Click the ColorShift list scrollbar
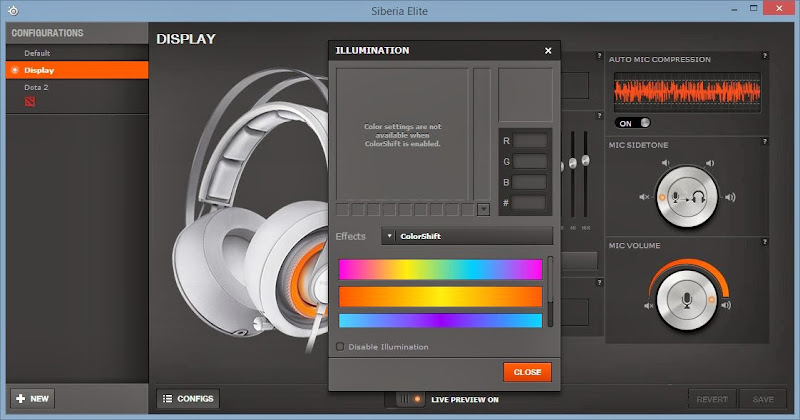The image size is (800, 420). [x=550, y=291]
